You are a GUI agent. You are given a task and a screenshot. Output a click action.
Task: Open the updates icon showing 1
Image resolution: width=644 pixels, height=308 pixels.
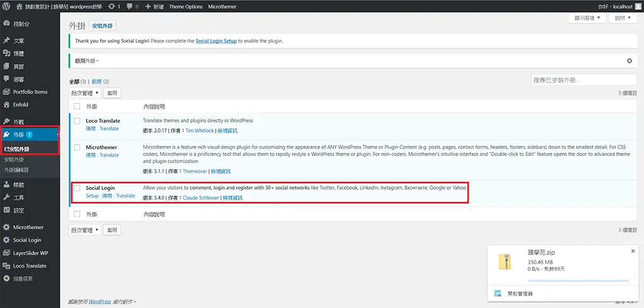(x=111, y=6)
